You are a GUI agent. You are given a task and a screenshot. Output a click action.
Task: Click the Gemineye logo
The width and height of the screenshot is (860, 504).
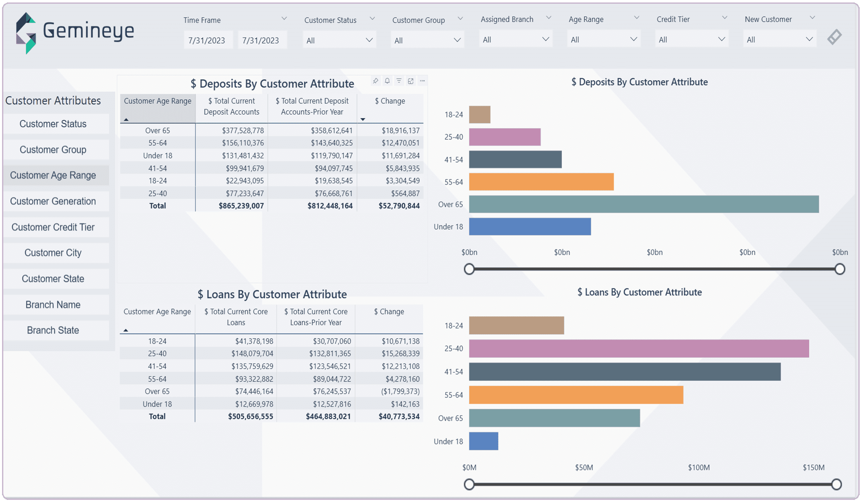pos(75,32)
